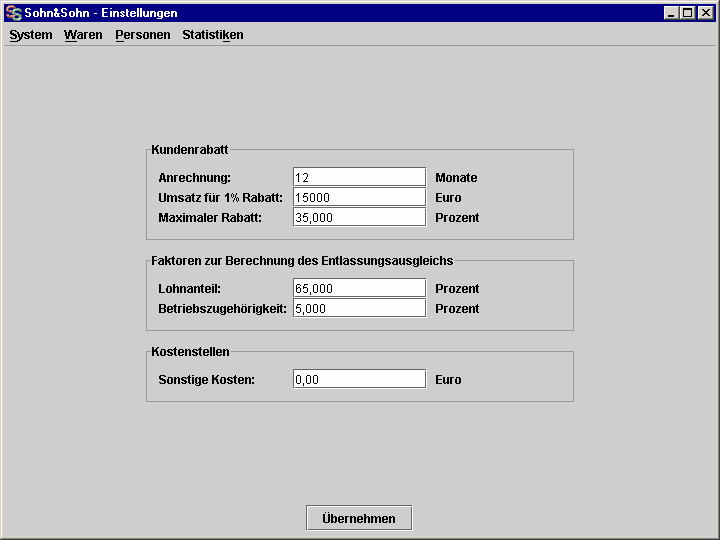The width and height of the screenshot is (720, 540).
Task: Maximize the Einstellungen window
Action: [687, 13]
